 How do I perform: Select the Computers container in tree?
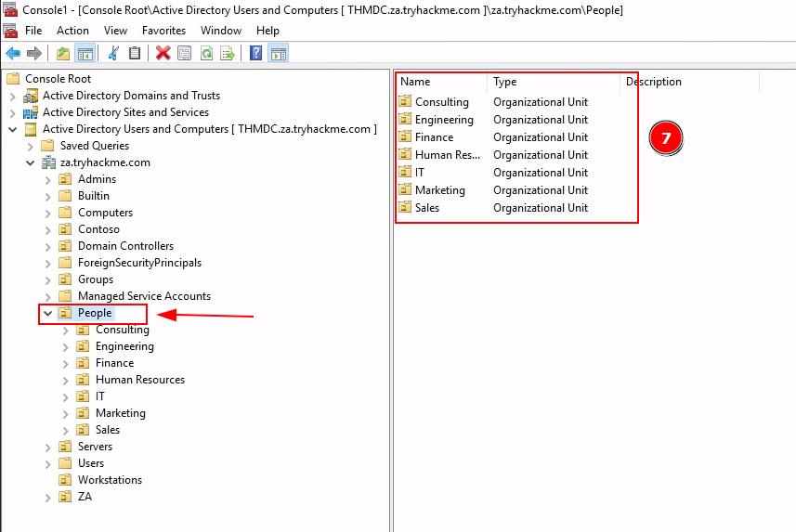pos(105,213)
